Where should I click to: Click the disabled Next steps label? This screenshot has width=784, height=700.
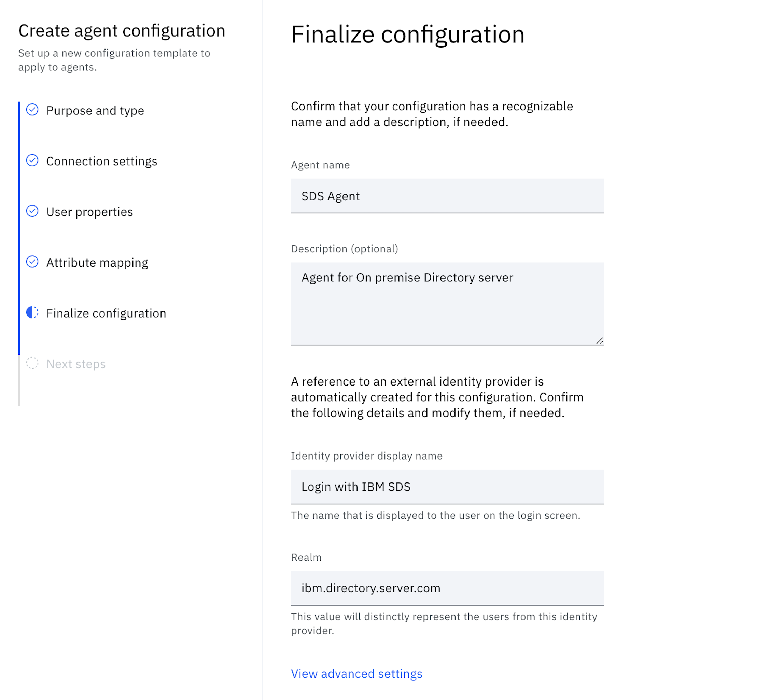76,364
